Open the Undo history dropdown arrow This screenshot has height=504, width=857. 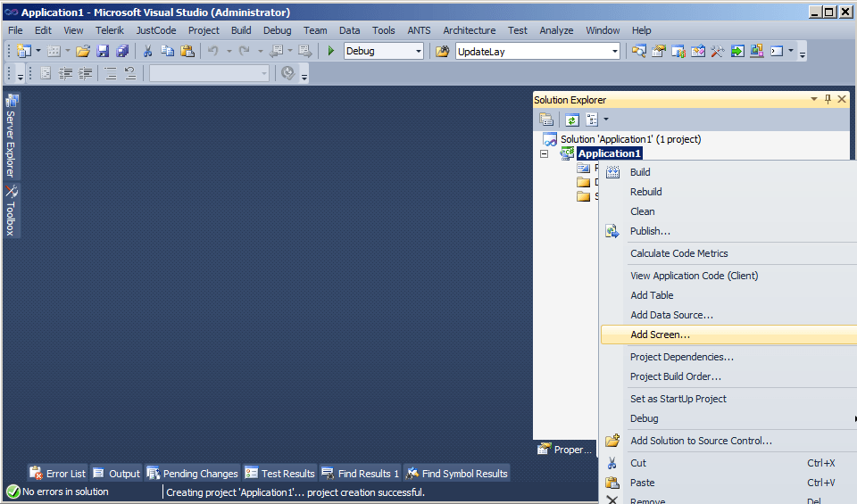[x=229, y=52]
